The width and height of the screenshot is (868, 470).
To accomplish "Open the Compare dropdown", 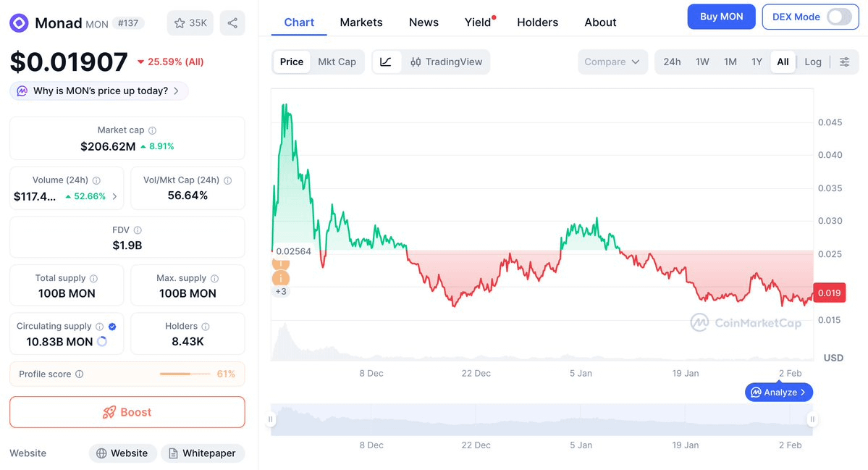I will (x=612, y=62).
